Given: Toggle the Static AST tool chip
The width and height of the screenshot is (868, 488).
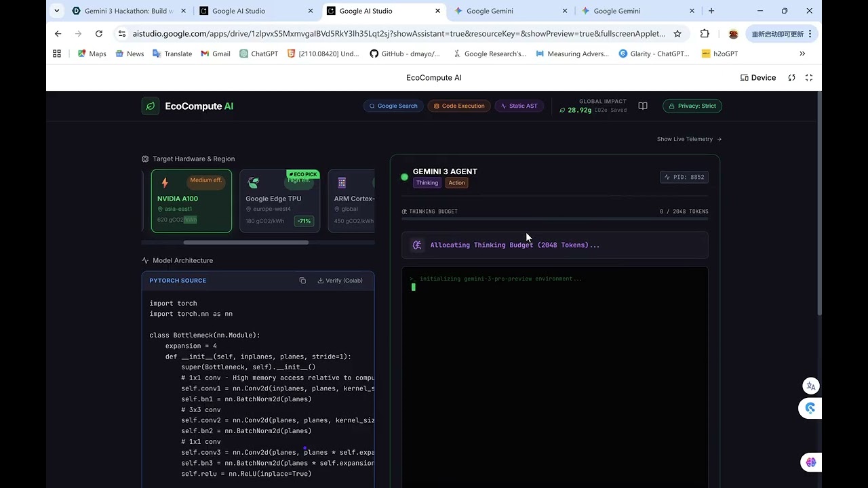Looking at the screenshot, I should point(519,106).
